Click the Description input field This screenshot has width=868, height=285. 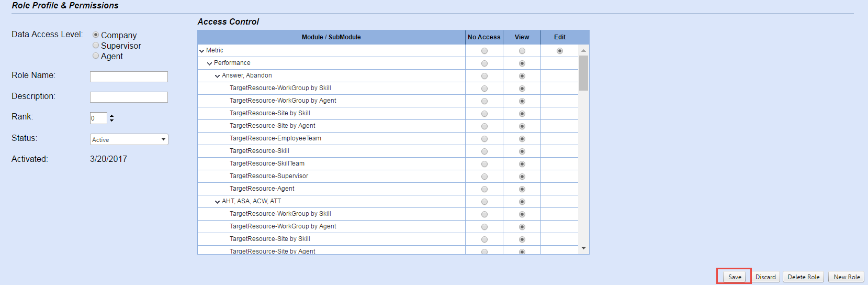(x=129, y=97)
